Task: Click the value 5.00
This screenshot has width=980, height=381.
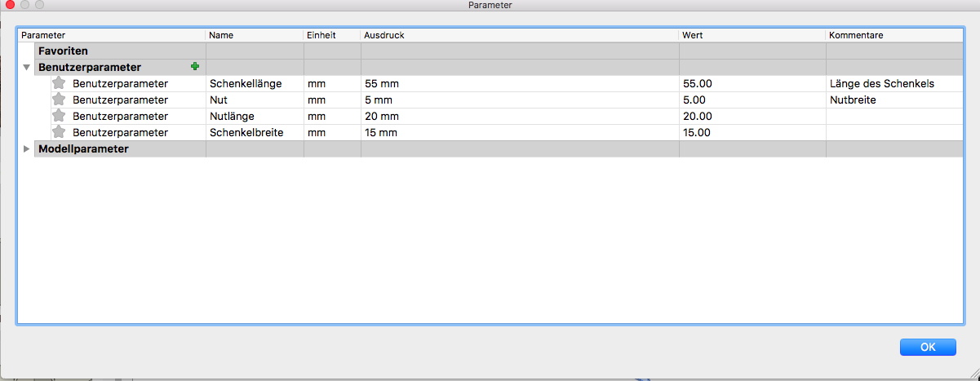Action: click(752, 100)
